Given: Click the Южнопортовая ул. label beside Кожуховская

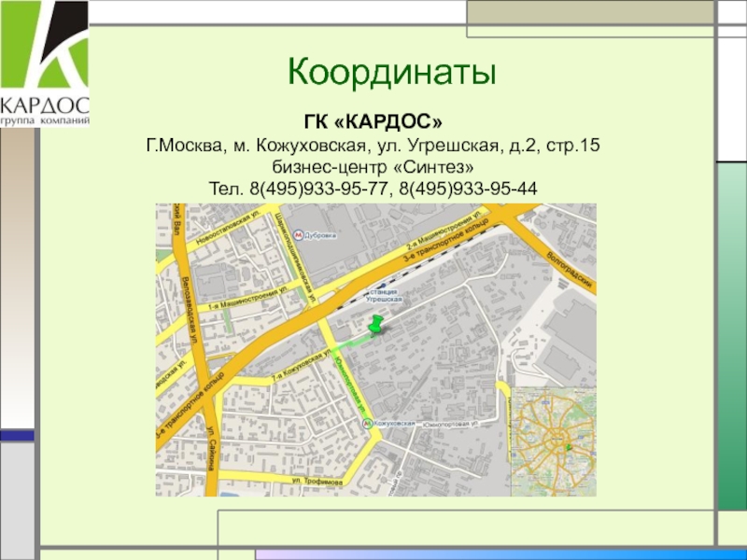Looking at the screenshot, I should [450, 424].
